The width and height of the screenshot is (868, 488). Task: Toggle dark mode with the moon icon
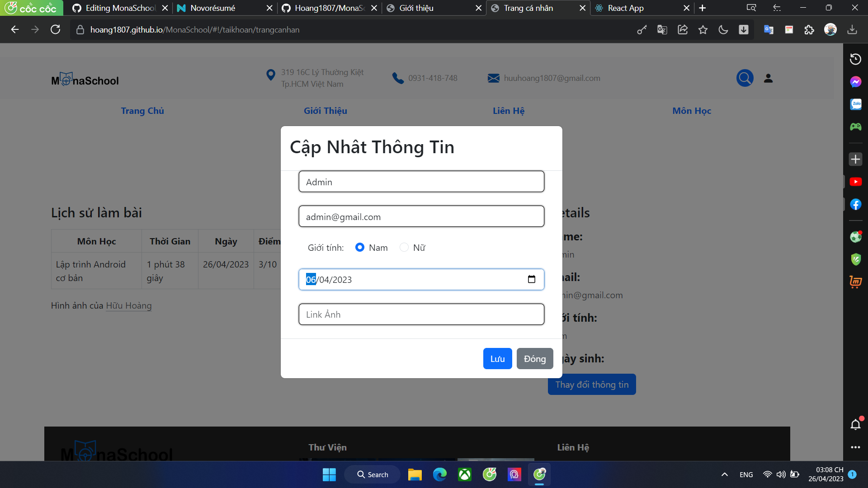point(723,29)
